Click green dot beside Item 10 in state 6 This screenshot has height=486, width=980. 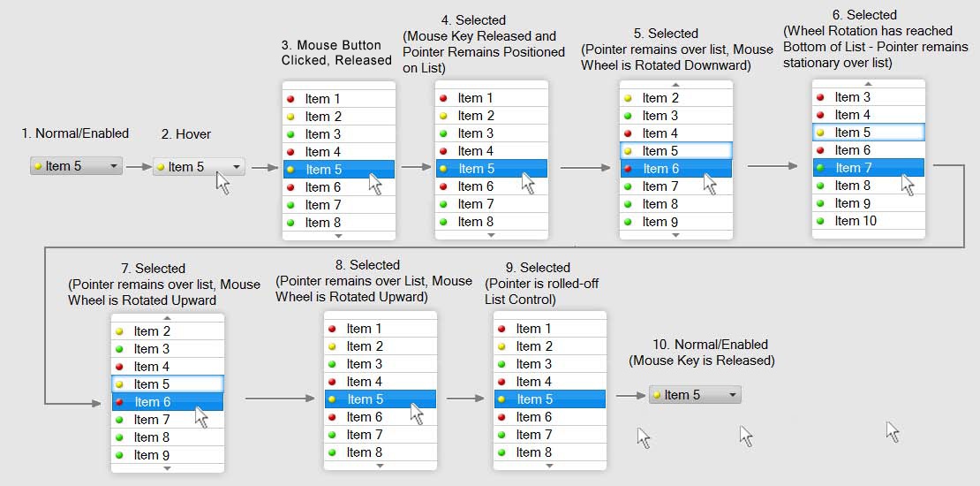tap(820, 221)
